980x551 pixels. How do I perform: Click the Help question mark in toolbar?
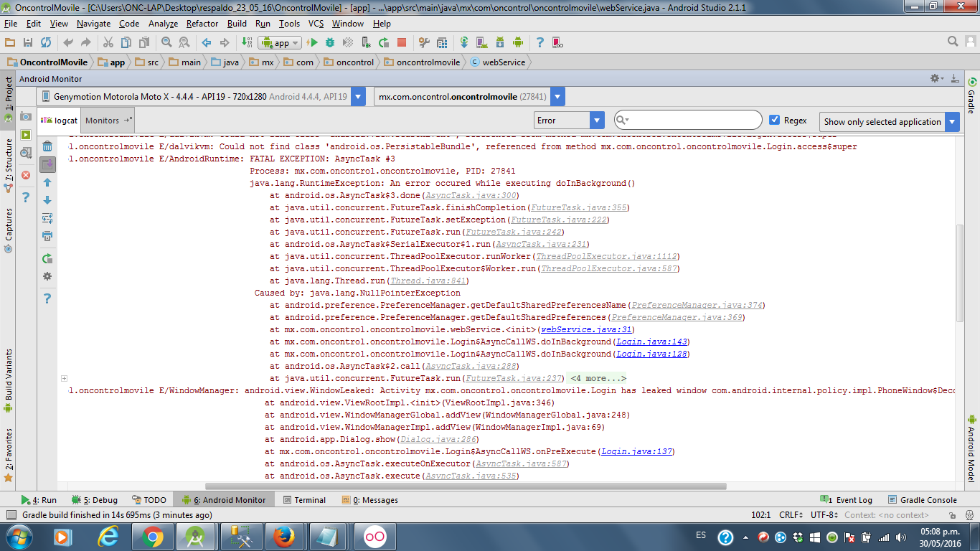point(540,43)
